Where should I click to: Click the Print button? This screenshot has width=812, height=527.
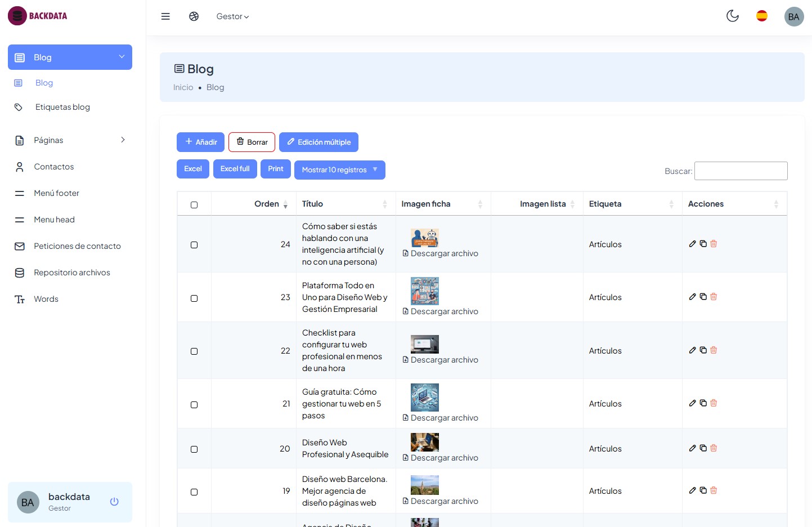276,169
